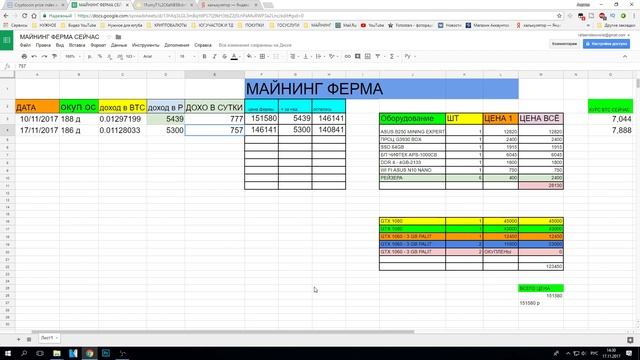Select the МАЙНИНГ ФЕРМА header cell
The image size is (640, 360).
tap(382, 89)
